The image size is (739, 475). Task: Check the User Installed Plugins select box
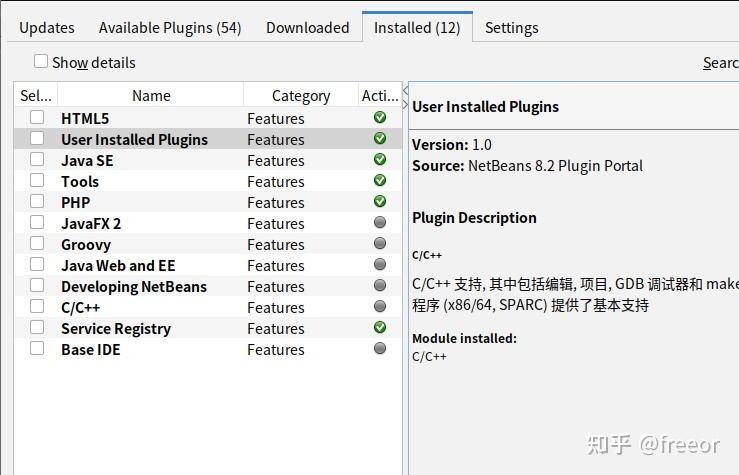coord(37,138)
